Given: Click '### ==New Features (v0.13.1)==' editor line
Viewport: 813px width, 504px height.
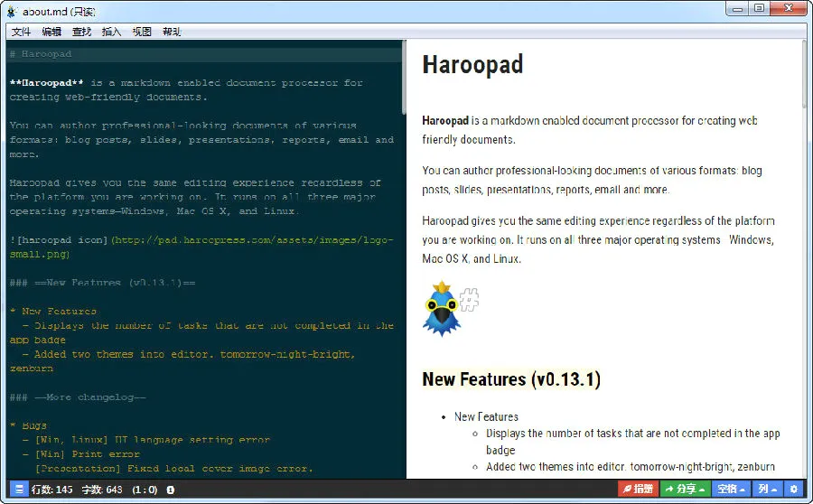Looking at the screenshot, I should click(103, 283).
